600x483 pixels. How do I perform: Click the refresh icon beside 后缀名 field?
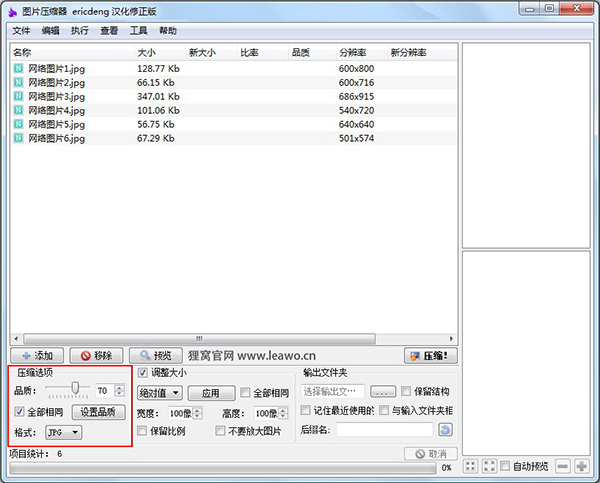pyautogui.click(x=446, y=430)
